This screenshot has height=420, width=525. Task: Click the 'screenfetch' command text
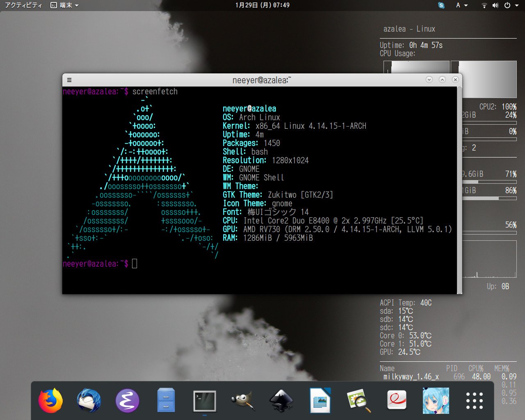[155, 91]
